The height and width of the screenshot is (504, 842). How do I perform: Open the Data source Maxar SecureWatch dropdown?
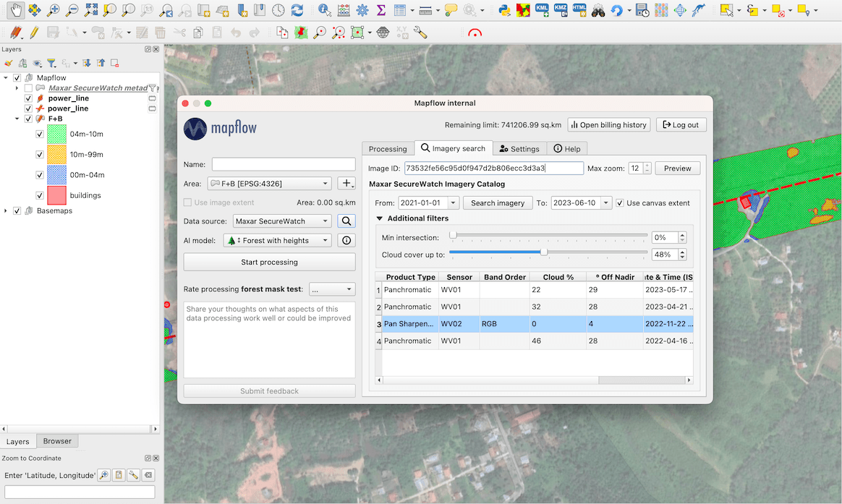[282, 221]
